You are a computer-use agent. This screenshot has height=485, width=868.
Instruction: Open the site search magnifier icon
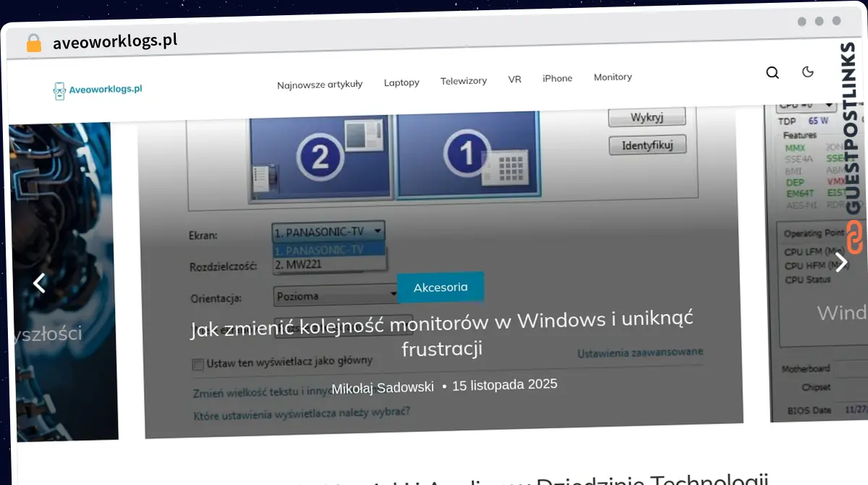pos(773,72)
